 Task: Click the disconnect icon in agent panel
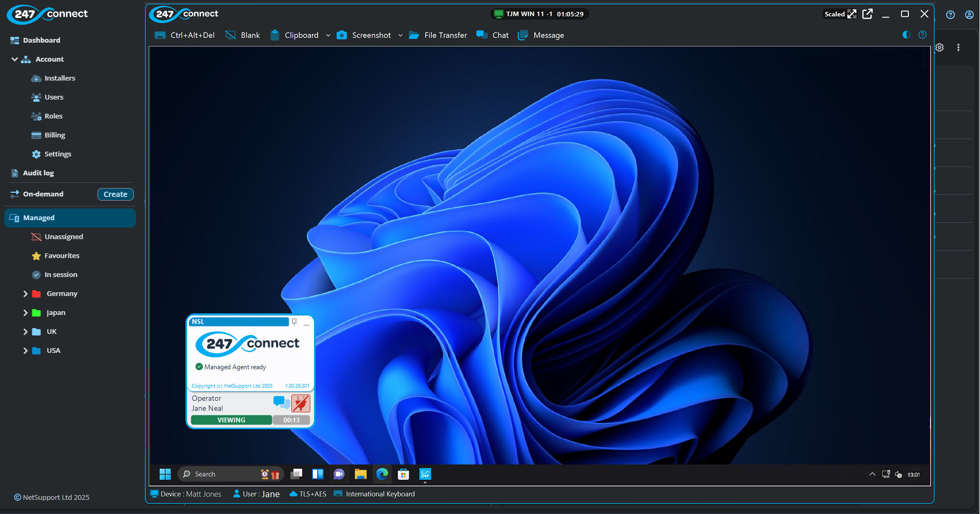click(301, 403)
